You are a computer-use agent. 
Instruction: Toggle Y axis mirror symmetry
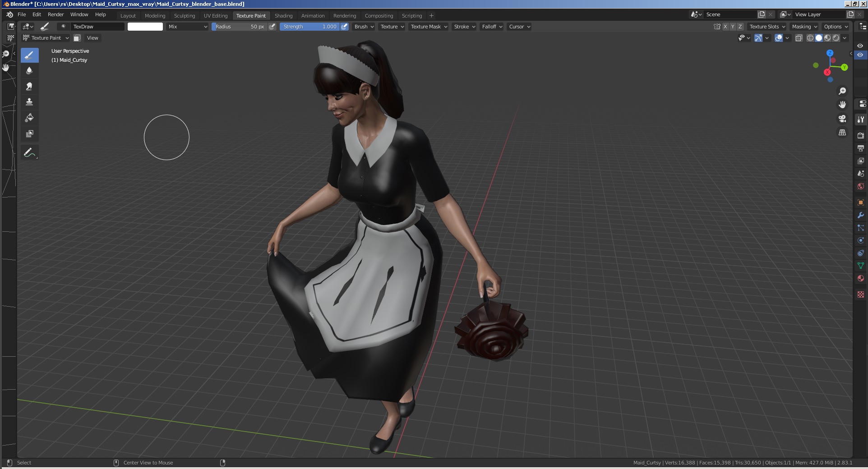pos(733,27)
